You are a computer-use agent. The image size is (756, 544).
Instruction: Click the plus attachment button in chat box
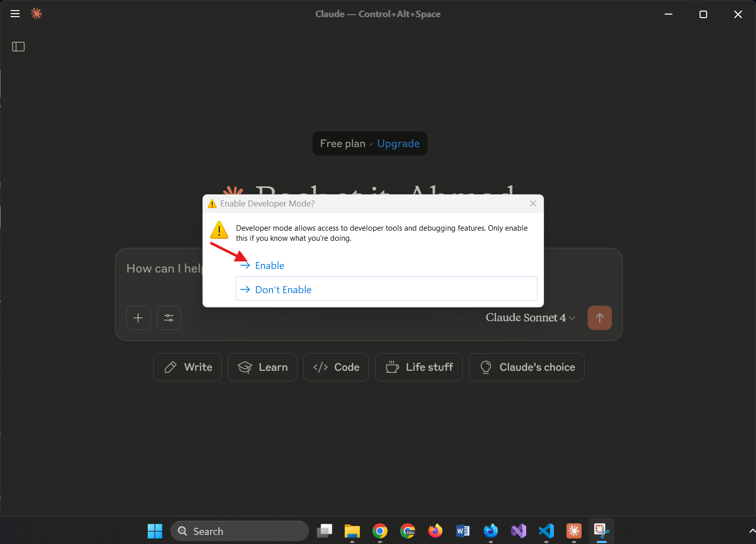pos(138,318)
